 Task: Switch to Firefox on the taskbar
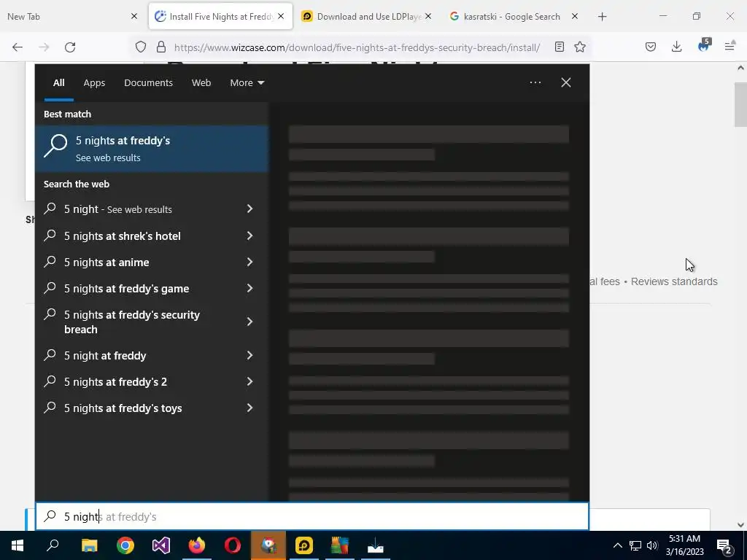point(197,545)
